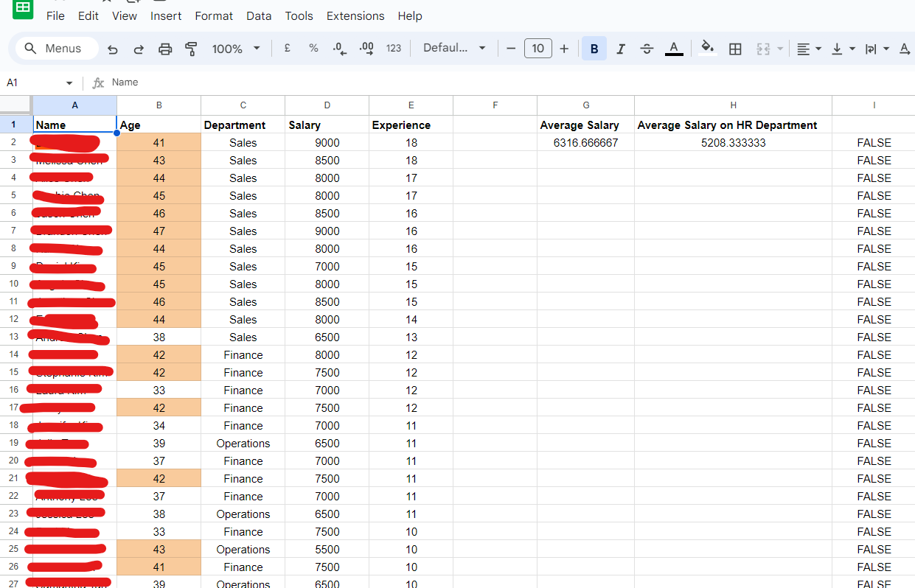Increase decimal places icon

366,48
